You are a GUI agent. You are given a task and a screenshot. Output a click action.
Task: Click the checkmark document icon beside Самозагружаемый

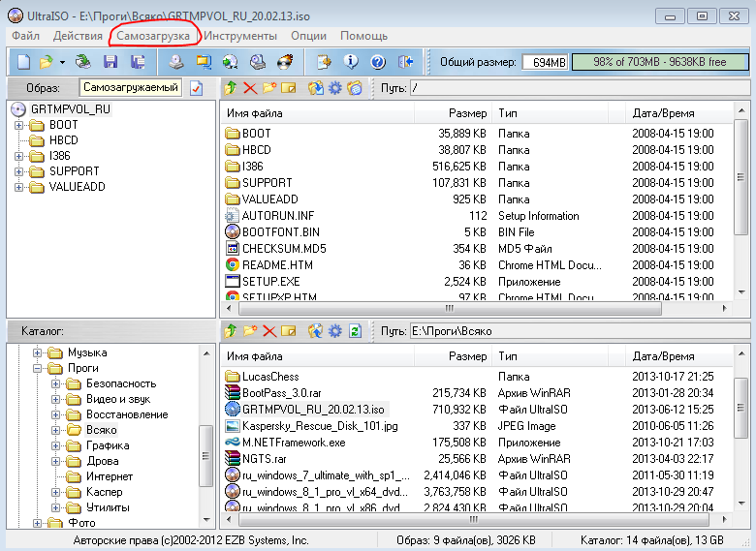[196, 88]
